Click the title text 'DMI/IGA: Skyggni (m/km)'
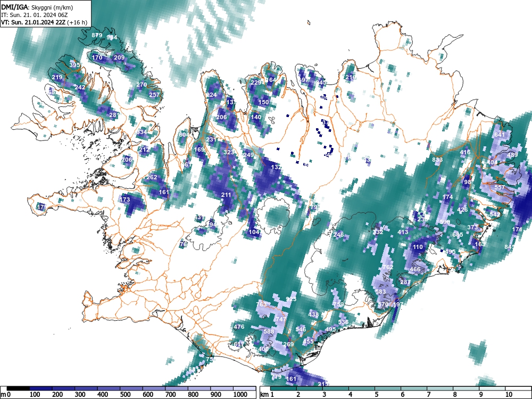 coord(37,7)
